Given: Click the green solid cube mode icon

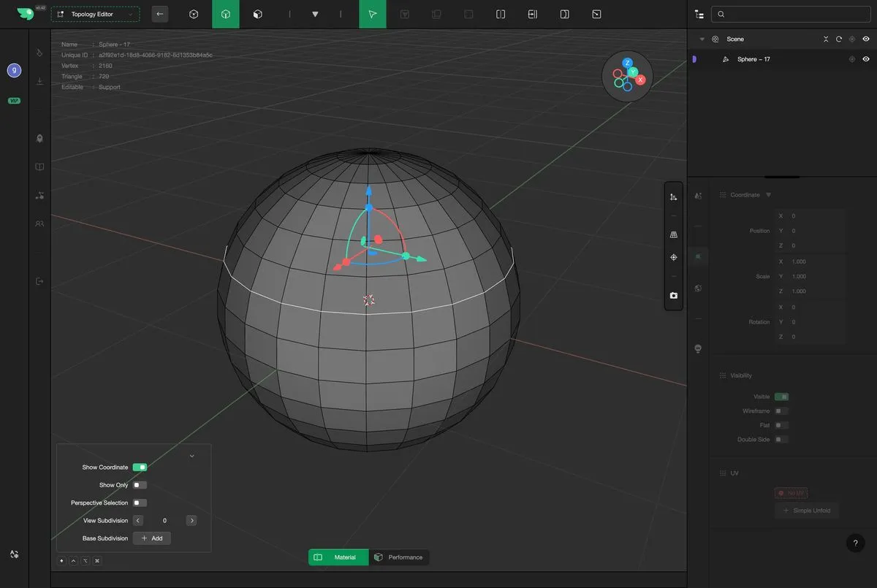Looking at the screenshot, I should (226, 14).
